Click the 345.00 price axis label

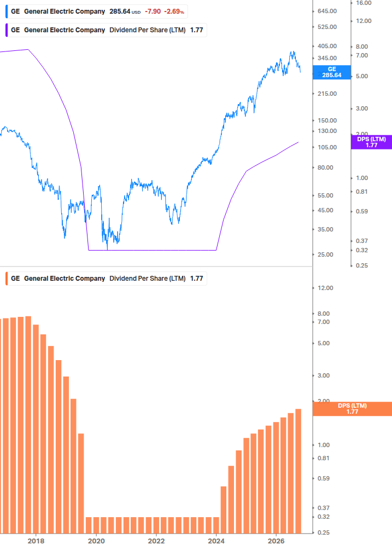pos(327,58)
